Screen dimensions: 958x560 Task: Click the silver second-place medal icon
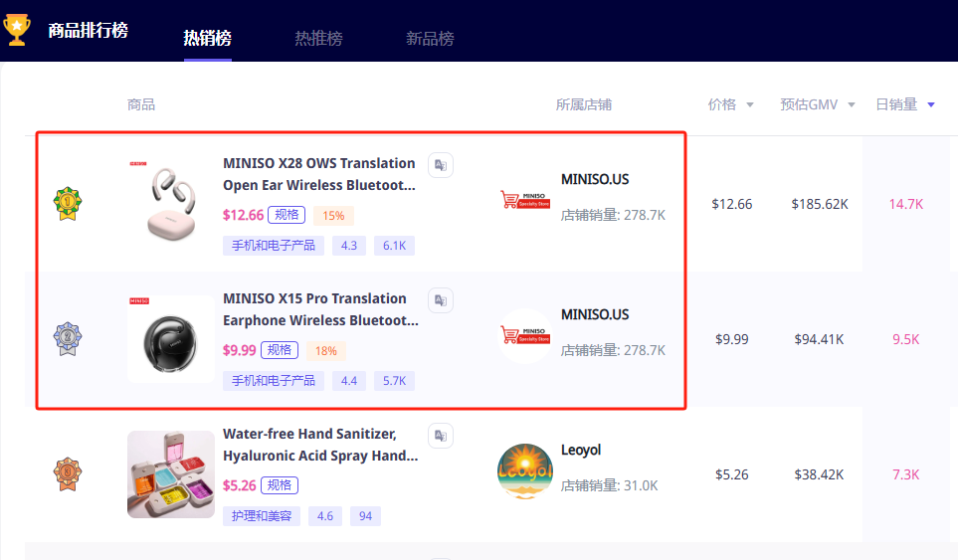pyautogui.click(x=68, y=339)
